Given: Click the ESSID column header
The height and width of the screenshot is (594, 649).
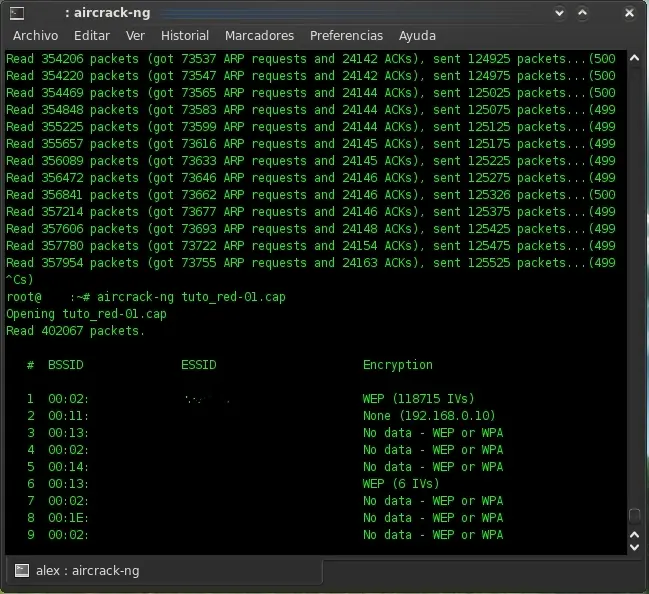Looking at the screenshot, I should 199,365.
